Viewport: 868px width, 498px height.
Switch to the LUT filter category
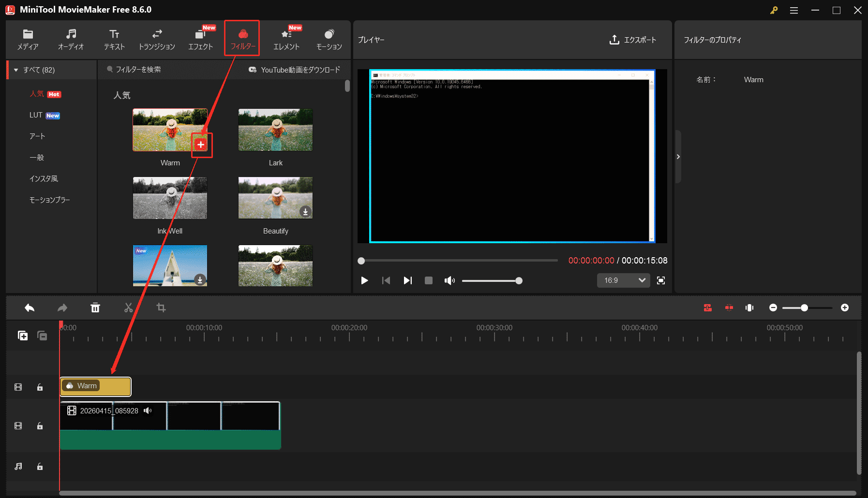[x=37, y=115]
